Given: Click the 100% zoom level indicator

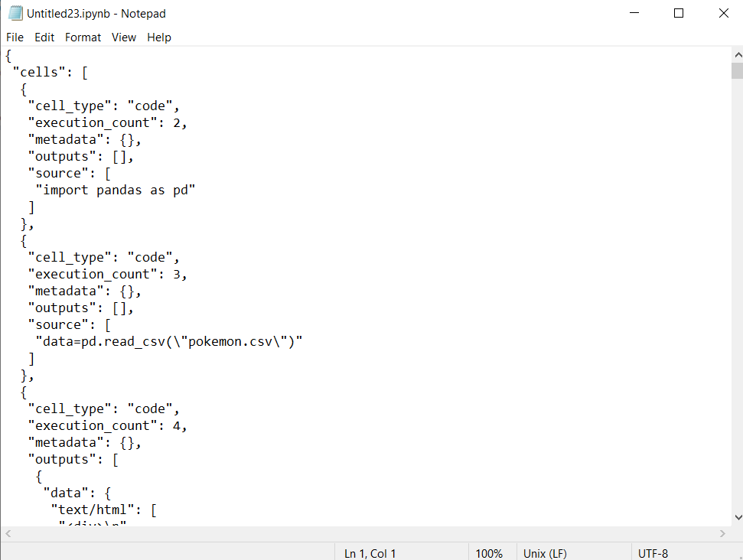Looking at the screenshot, I should (490, 553).
